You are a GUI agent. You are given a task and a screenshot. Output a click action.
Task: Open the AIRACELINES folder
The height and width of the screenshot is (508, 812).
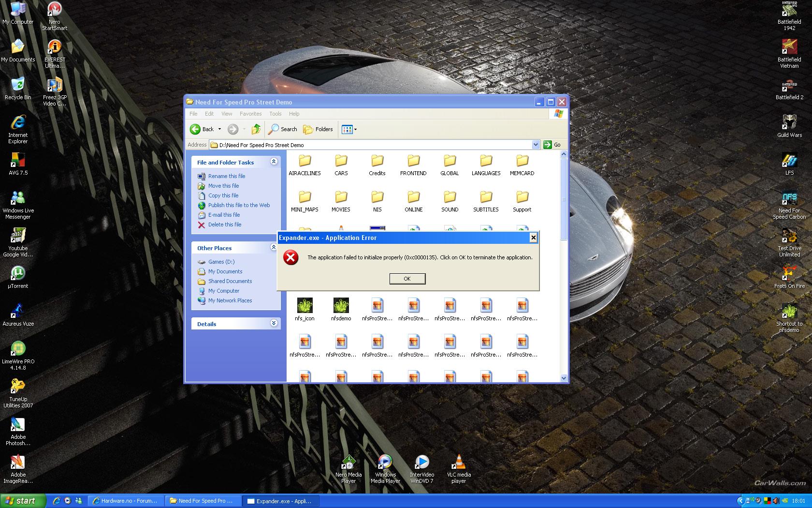point(304,165)
